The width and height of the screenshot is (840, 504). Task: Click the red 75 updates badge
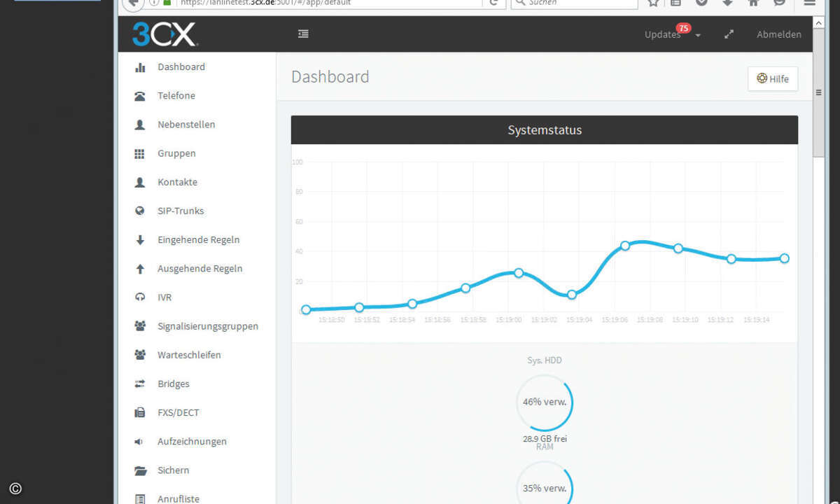(x=683, y=28)
